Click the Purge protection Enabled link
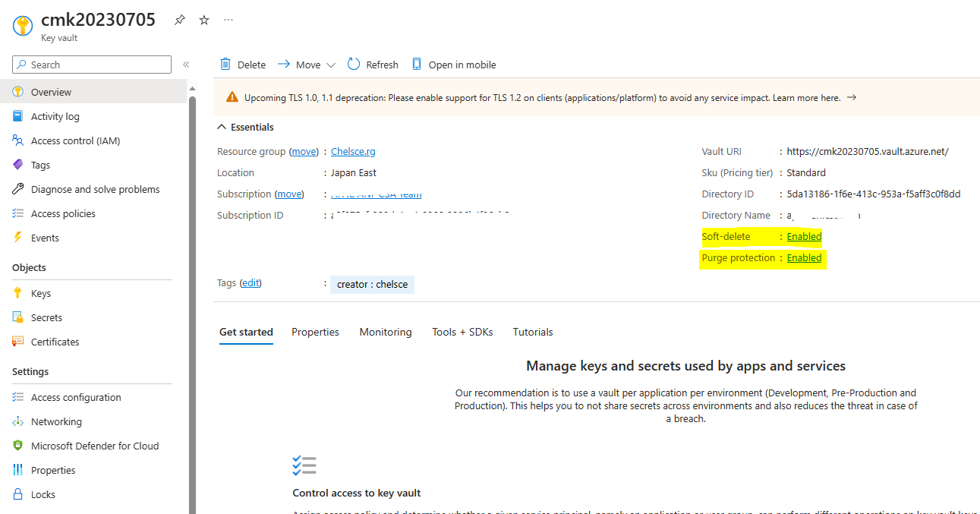This screenshot has height=514, width=980. [804, 257]
